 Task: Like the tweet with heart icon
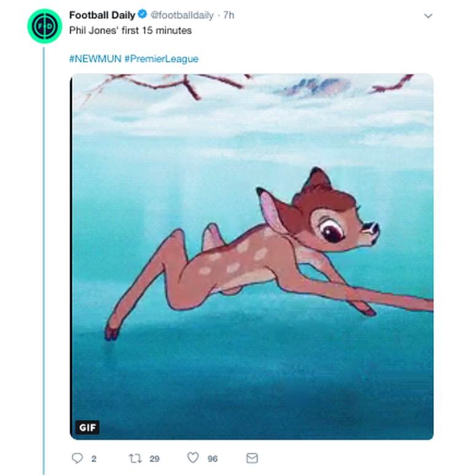click(192, 458)
